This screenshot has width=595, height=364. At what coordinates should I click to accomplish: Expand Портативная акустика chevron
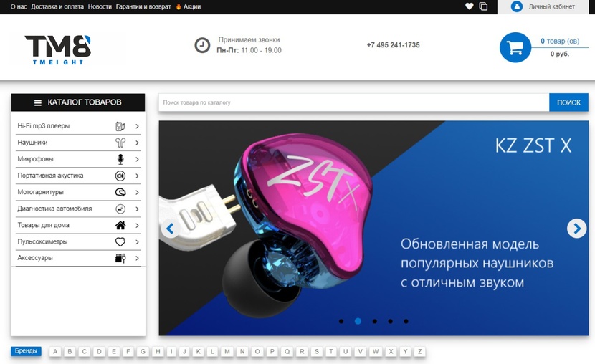click(137, 176)
